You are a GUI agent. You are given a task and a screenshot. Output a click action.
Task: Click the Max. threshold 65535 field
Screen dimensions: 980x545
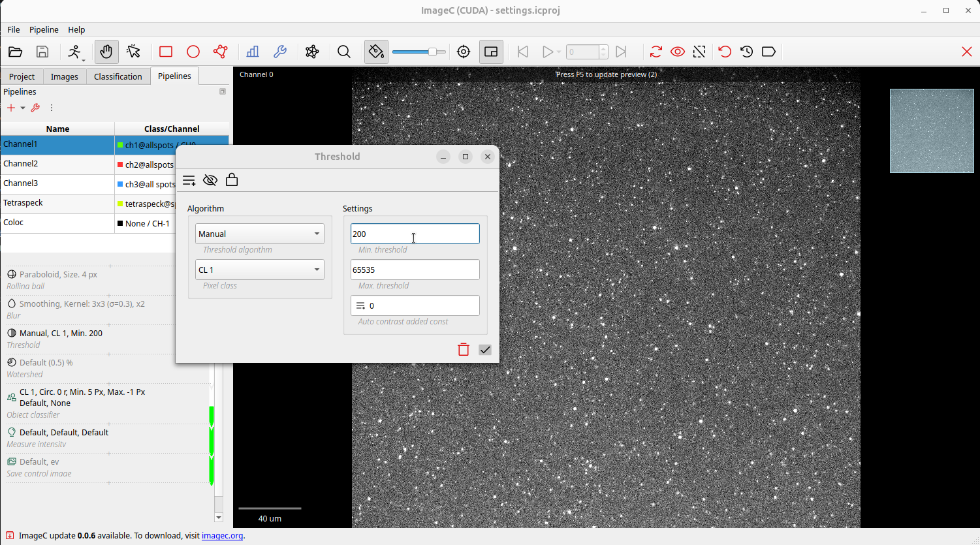point(415,270)
